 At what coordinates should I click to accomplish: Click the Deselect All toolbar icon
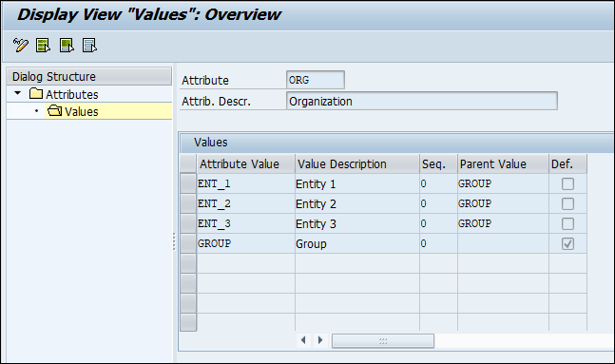click(x=89, y=45)
